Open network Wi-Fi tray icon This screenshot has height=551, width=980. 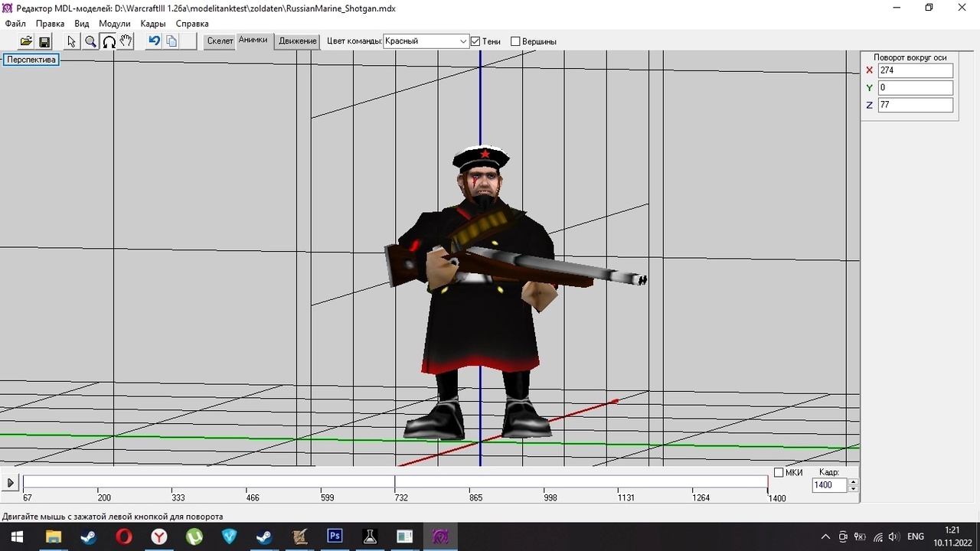(877, 536)
